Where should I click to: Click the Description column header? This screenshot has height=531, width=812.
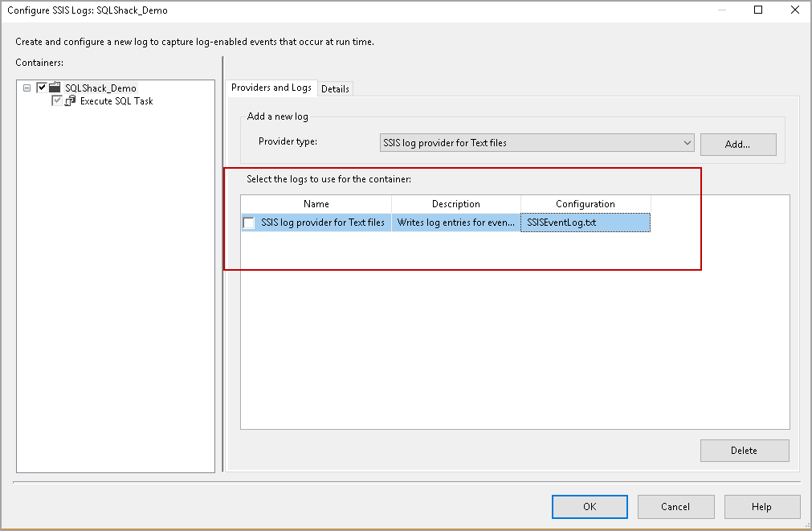pyautogui.click(x=455, y=203)
